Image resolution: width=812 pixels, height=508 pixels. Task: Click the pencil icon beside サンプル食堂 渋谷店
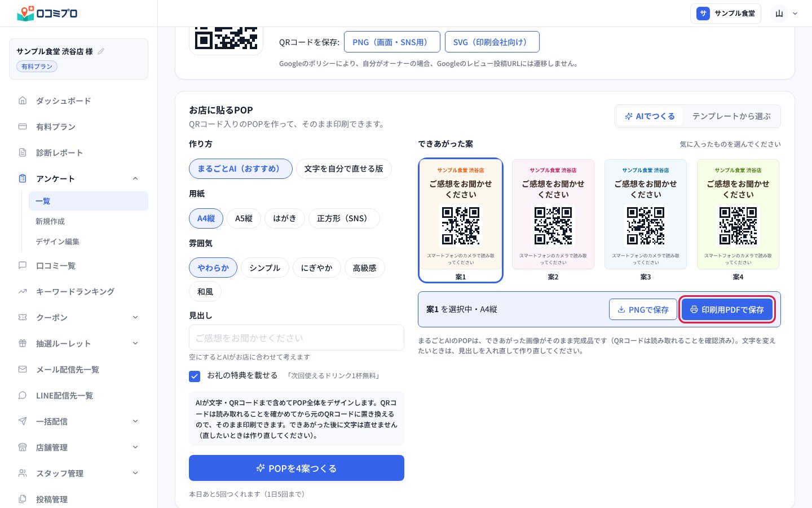[x=101, y=51]
